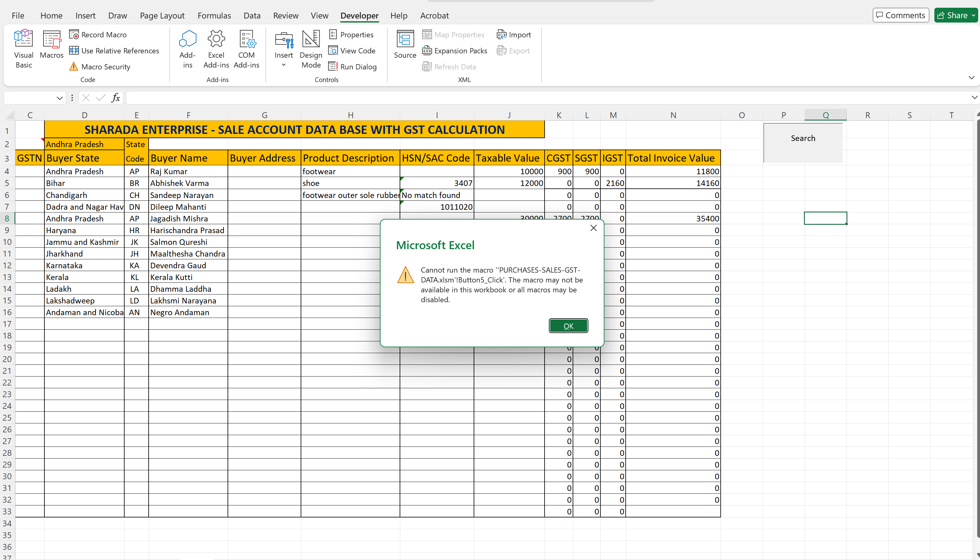Close the Microsoft Excel error dialog
Screen dimensions: 980x560
[594, 228]
